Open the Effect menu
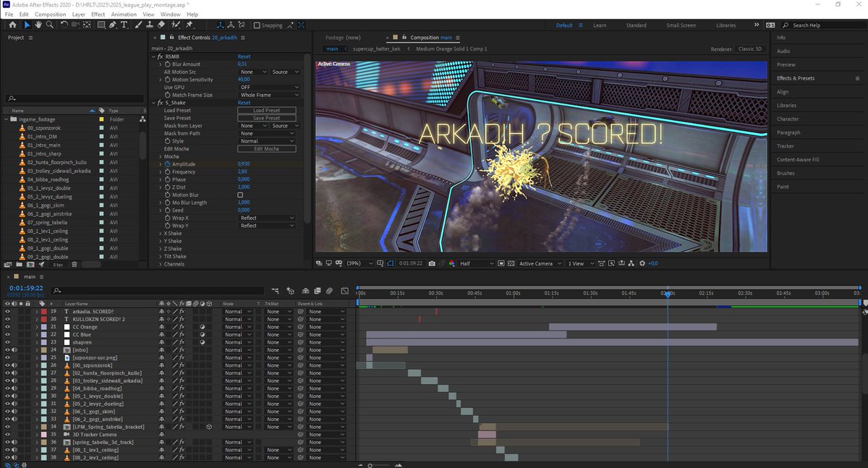868x468 pixels. (98, 14)
